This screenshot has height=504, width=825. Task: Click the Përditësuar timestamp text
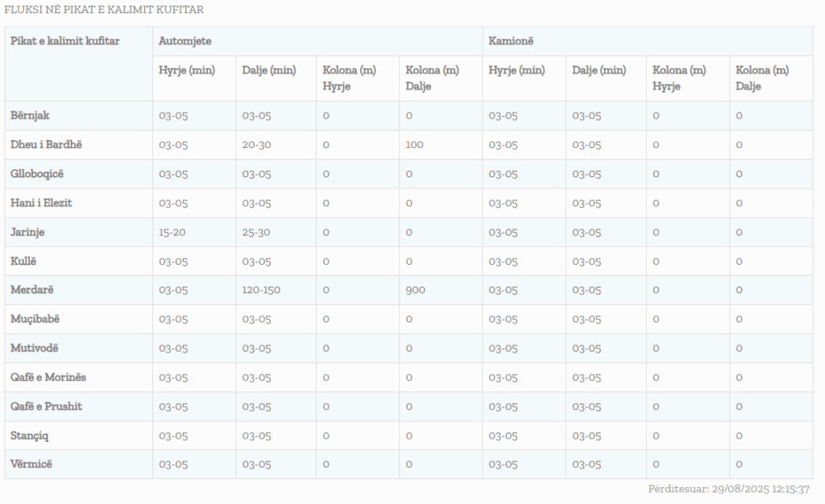click(x=728, y=489)
